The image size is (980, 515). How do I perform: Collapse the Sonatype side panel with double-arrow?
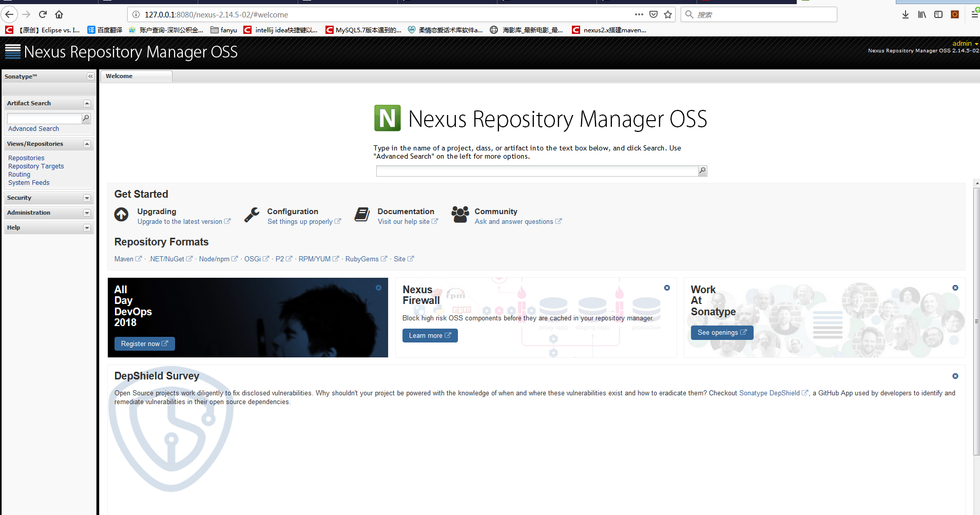tap(90, 77)
